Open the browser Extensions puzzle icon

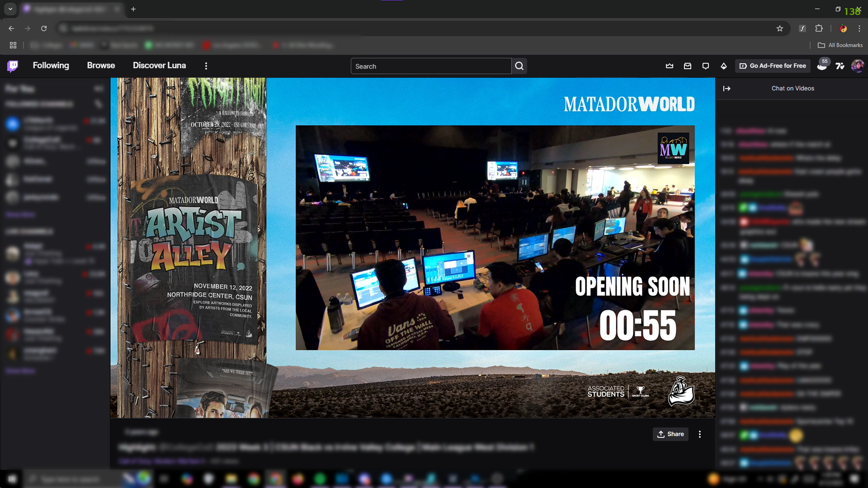tap(819, 28)
